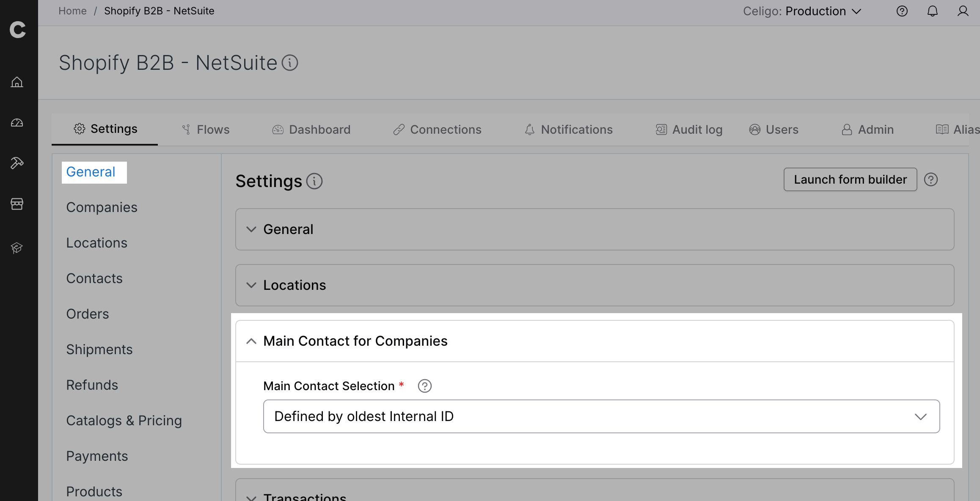Open the dashboard gauge icon in sidebar

[17, 123]
